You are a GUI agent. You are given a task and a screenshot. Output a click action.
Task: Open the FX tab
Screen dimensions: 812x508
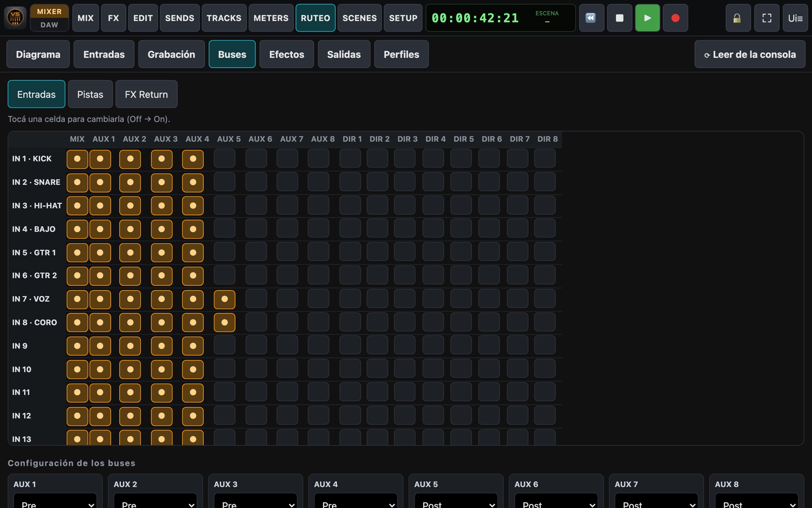tap(113, 18)
